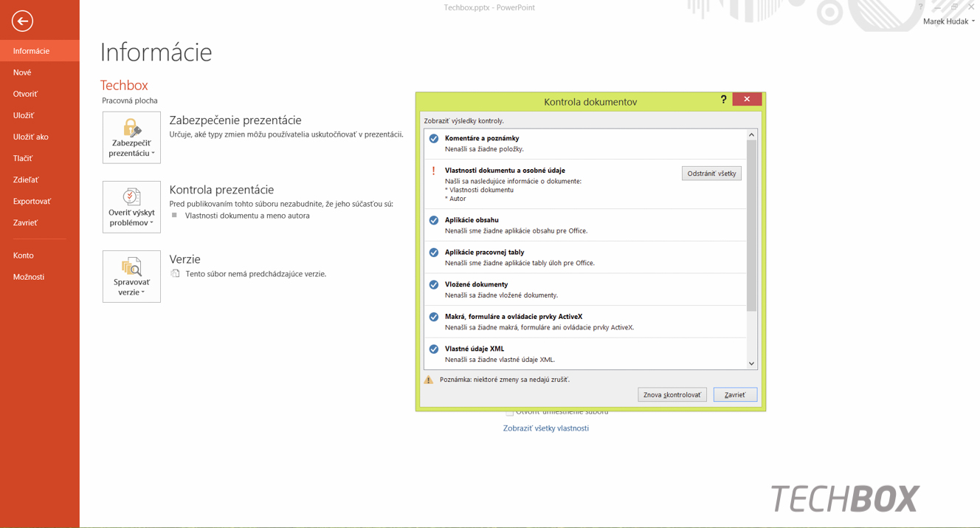Viewport: 980px width, 528px height.
Task: Go to Zdieľať
Action: (x=40, y=179)
